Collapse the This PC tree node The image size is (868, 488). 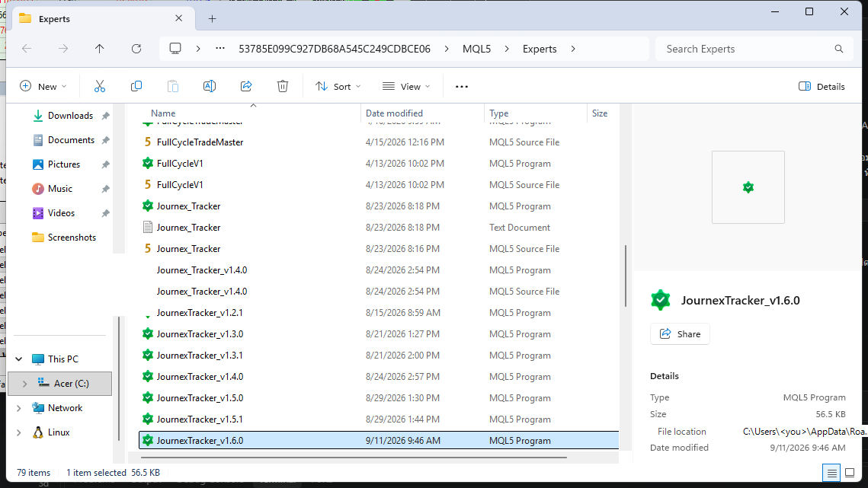[19, 359]
